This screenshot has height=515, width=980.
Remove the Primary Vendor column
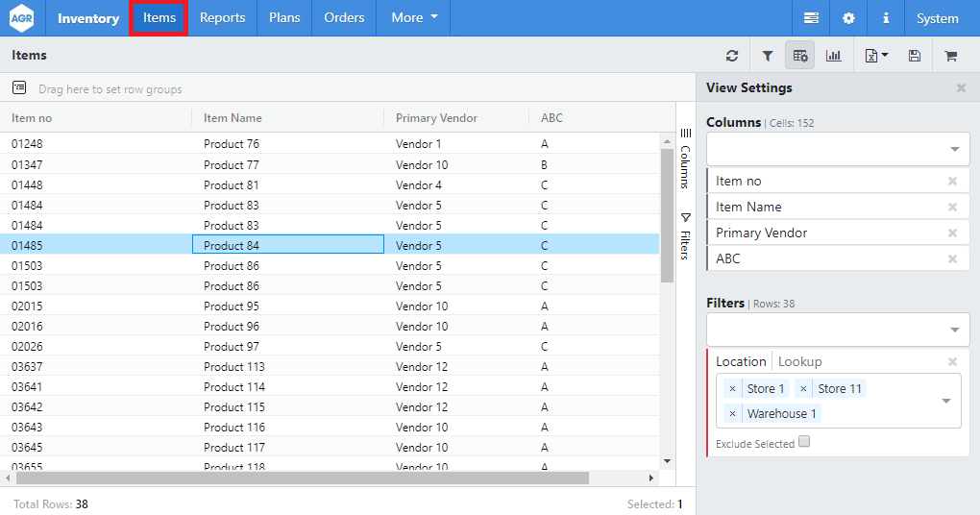[x=952, y=233]
